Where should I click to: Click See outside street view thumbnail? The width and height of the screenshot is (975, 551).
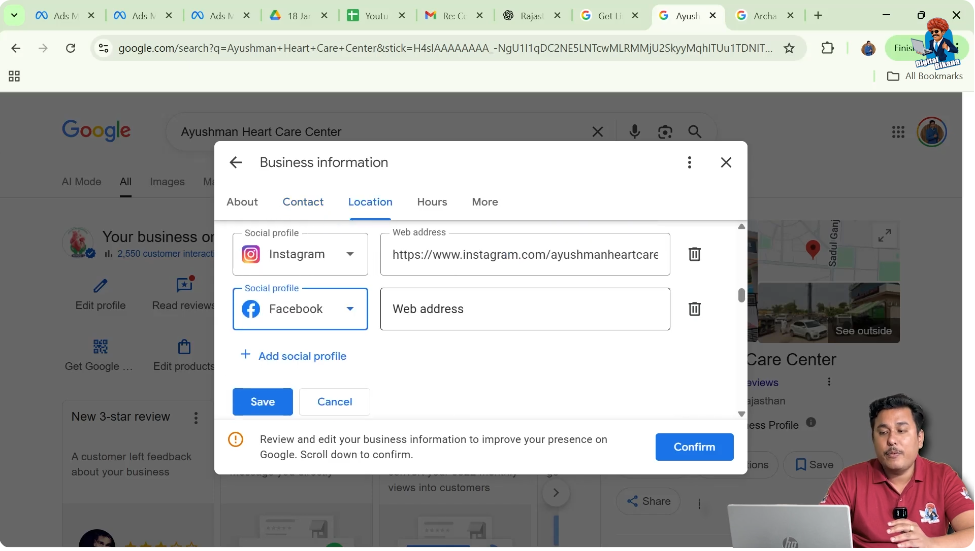[829, 313]
